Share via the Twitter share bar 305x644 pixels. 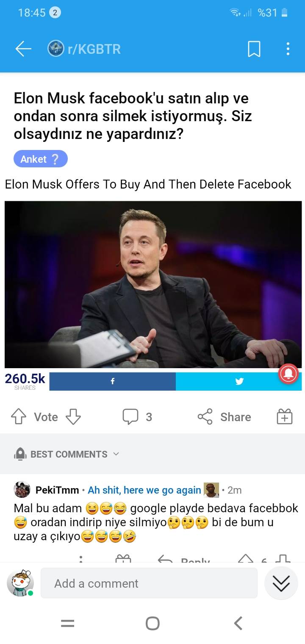pyautogui.click(x=239, y=381)
